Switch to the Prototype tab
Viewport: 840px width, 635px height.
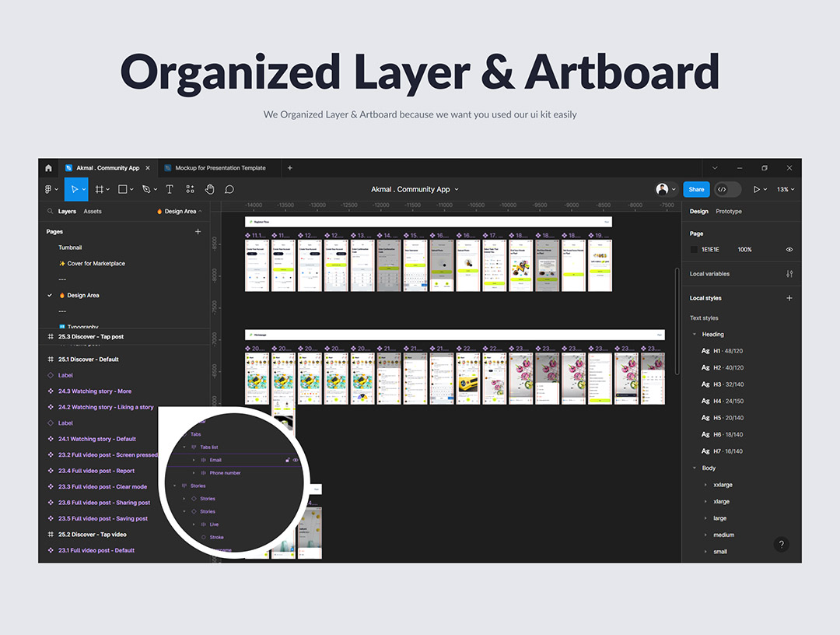click(729, 212)
